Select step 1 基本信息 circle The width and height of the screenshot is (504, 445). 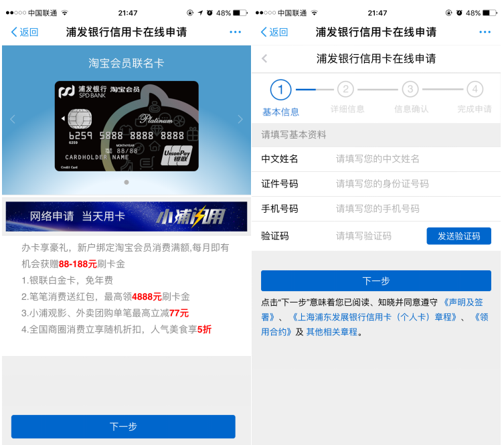tap(280, 90)
